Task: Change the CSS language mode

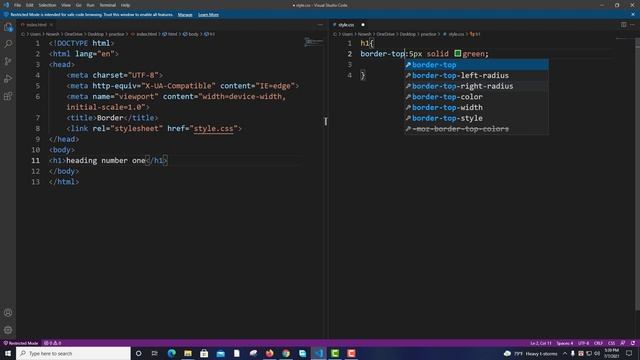Action: (611, 343)
